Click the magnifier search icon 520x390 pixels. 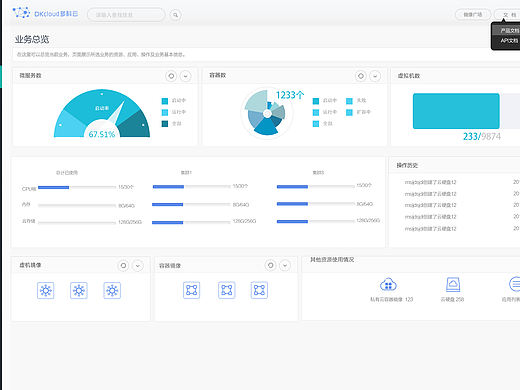[x=175, y=15]
